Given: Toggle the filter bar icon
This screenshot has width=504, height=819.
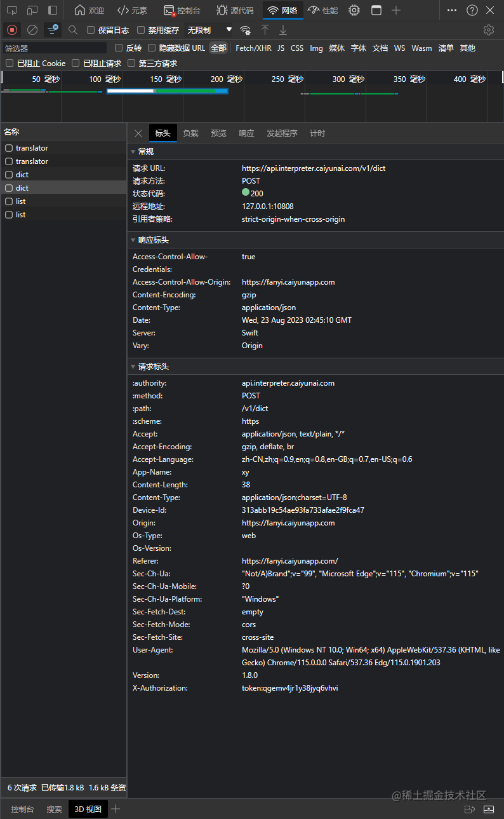Looking at the screenshot, I should coord(53,30).
